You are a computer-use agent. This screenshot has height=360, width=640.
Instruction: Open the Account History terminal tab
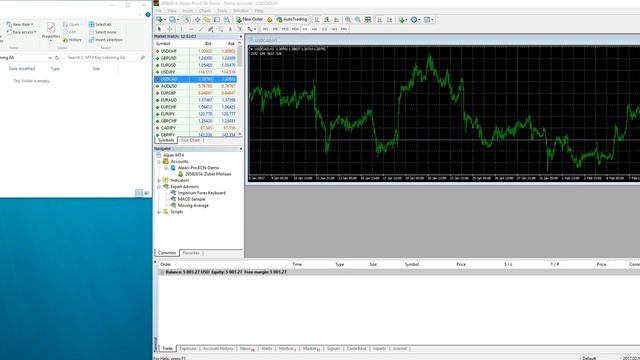click(x=218, y=349)
